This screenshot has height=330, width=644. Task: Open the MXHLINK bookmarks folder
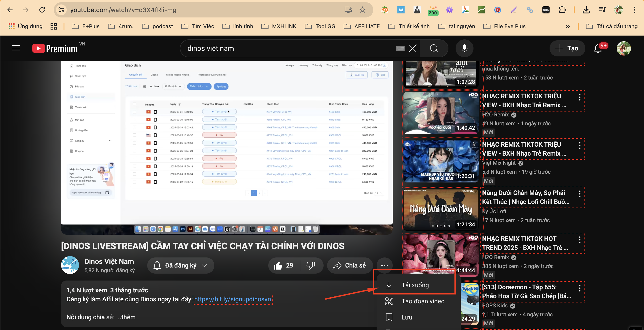[279, 26]
